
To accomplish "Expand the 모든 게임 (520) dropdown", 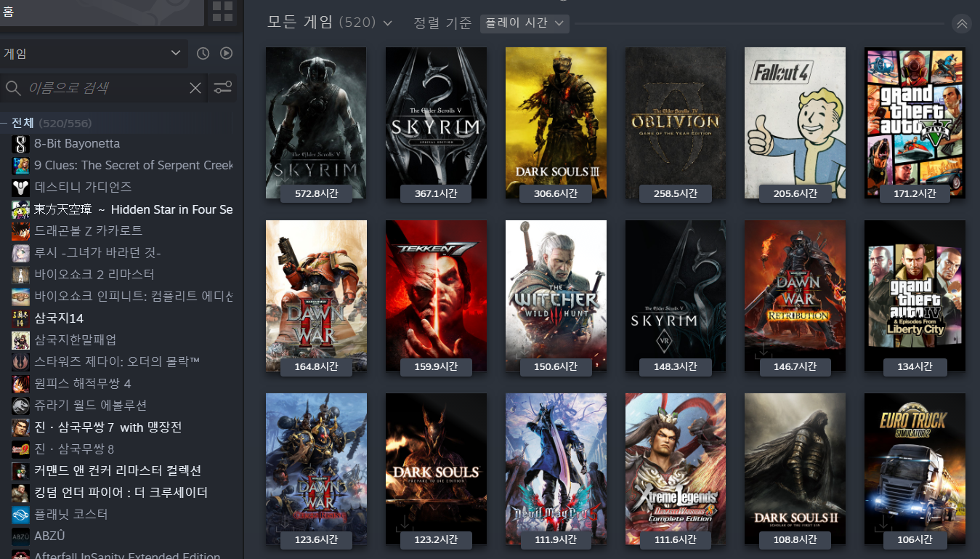I will pyautogui.click(x=387, y=23).
